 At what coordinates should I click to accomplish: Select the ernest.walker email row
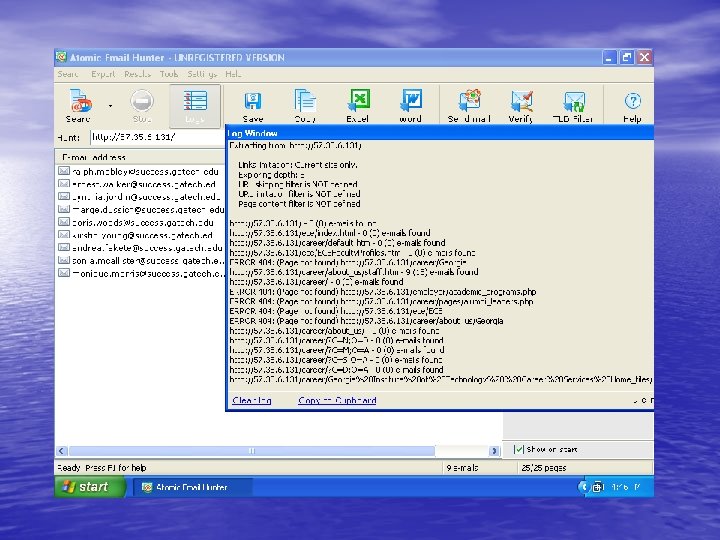coord(140,184)
